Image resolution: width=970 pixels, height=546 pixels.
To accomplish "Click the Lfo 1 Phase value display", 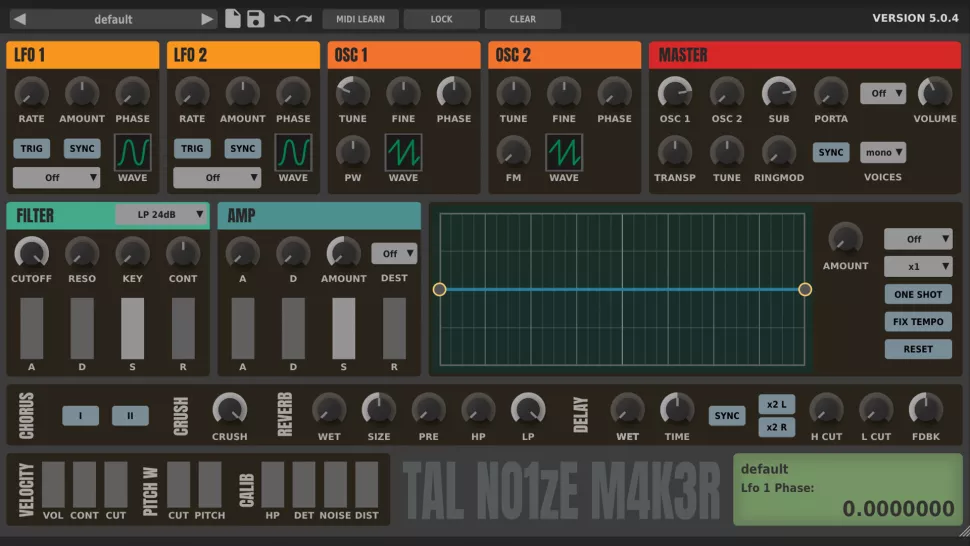I will (898, 508).
